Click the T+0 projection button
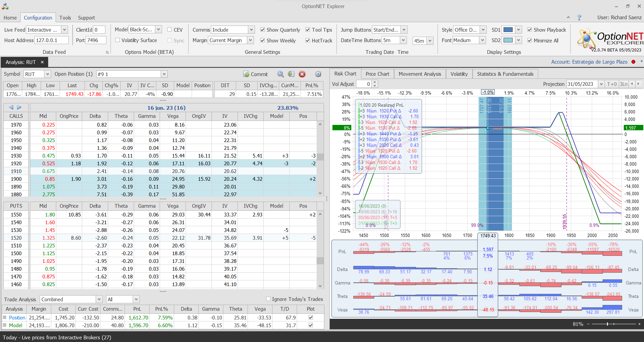The image size is (644, 342). pyautogui.click(x=612, y=84)
